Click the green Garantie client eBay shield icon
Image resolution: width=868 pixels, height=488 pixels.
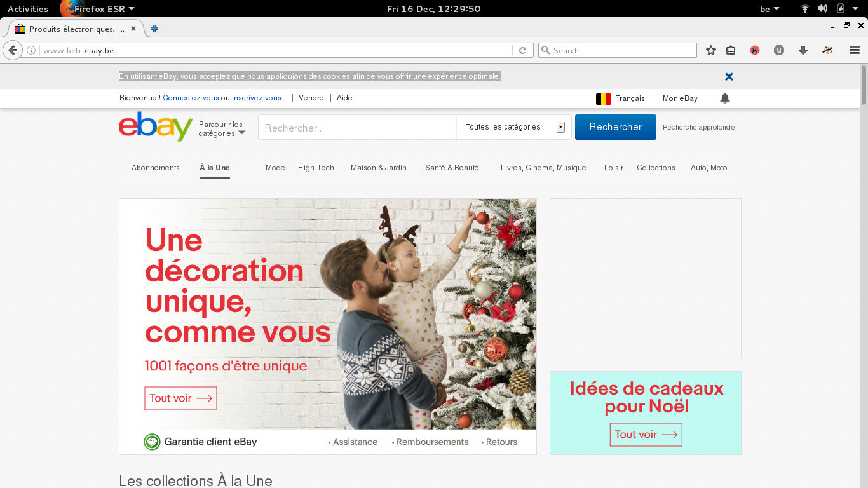[152, 441]
